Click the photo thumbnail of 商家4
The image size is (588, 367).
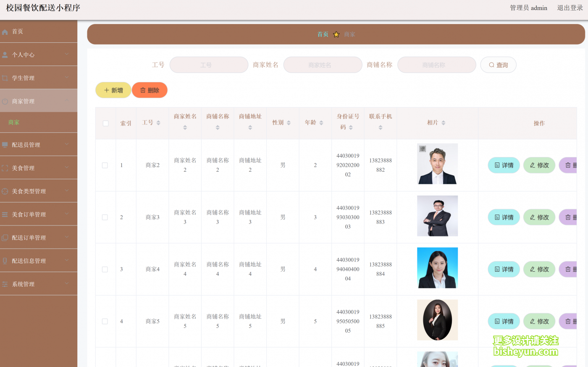[x=437, y=268]
